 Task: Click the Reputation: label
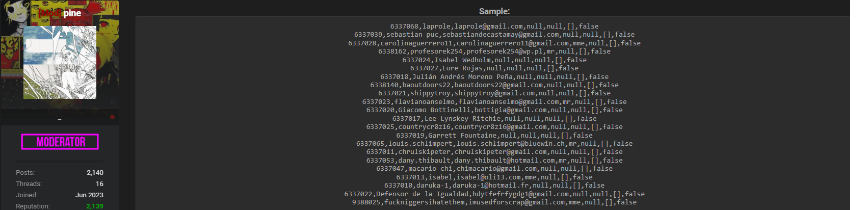33,206
